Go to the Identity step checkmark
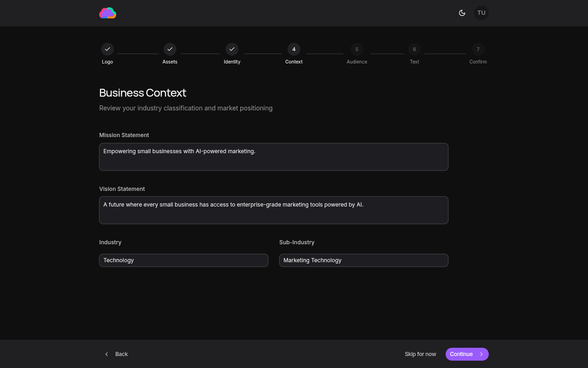Screen dimensions: 588x368 [232, 49]
